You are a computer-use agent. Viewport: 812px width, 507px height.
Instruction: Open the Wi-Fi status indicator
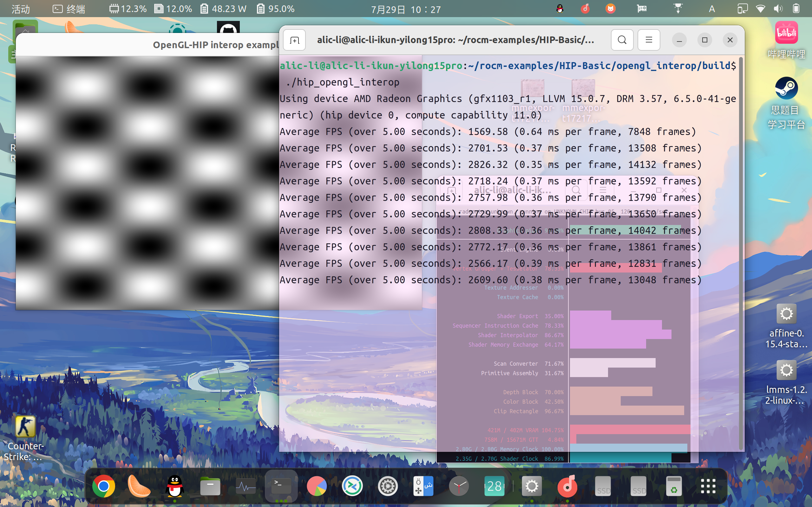761,9
